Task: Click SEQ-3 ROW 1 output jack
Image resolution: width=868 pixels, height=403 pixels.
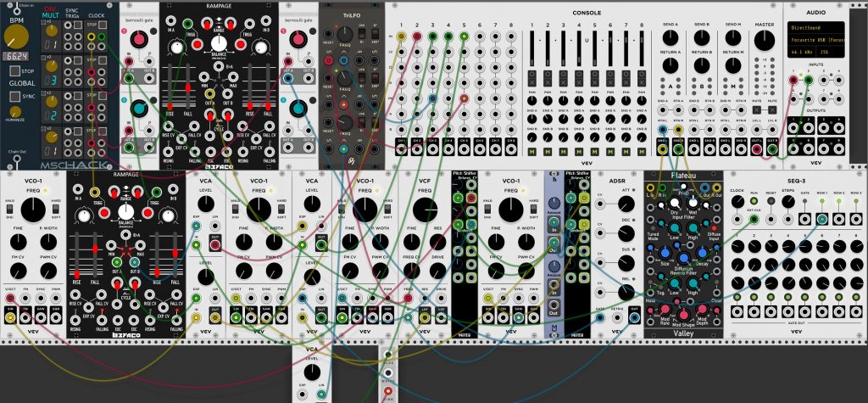Action: 822,219
